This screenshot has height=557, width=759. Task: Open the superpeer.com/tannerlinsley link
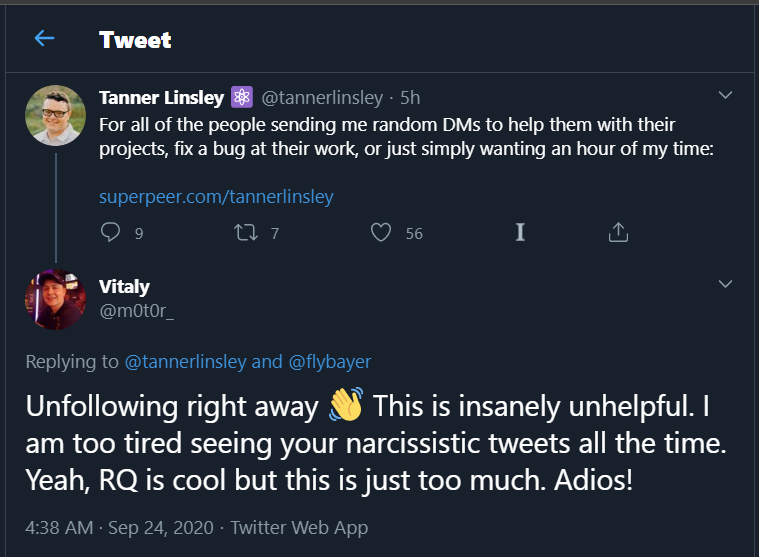point(216,197)
